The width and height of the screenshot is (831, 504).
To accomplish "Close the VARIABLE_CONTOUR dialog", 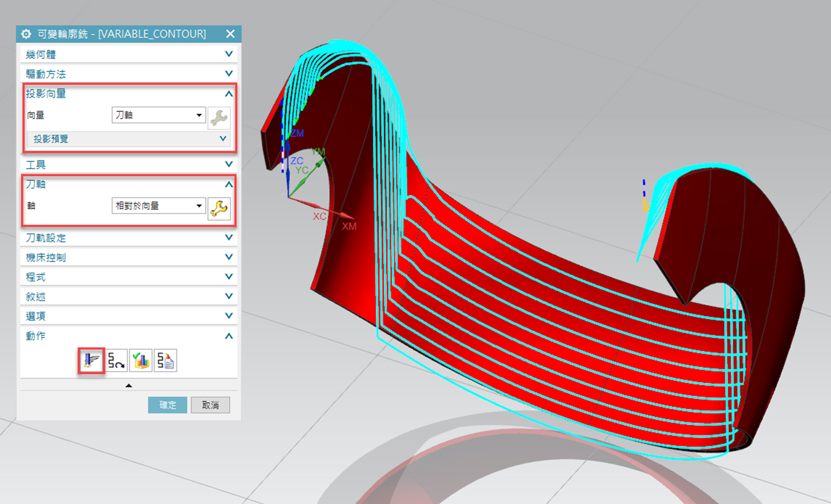I will [230, 34].
